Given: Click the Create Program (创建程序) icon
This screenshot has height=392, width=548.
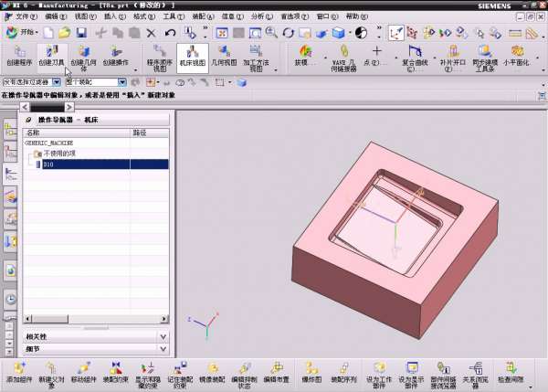Looking at the screenshot, I should tap(19, 56).
